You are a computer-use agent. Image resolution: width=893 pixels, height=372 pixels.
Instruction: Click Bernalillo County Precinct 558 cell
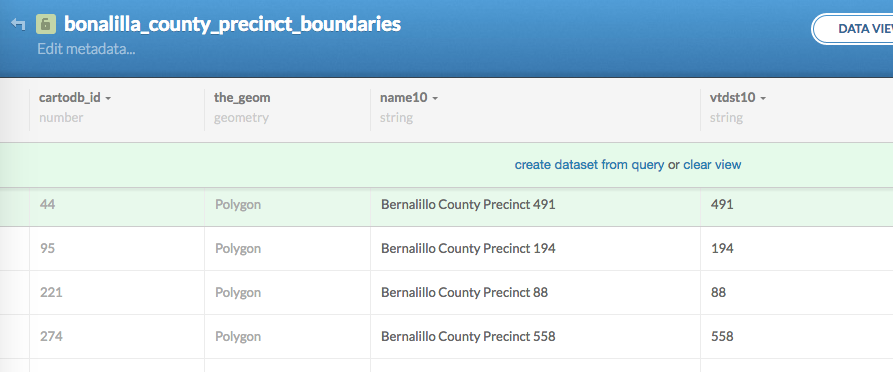click(x=535, y=337)
